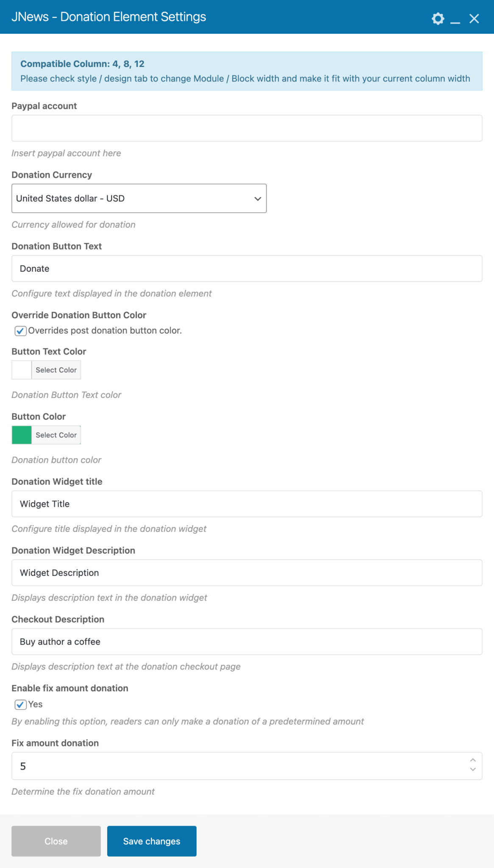Open the settings gear in the dialog header
This screenshot has height=868, width=494.
coord(437,19)
